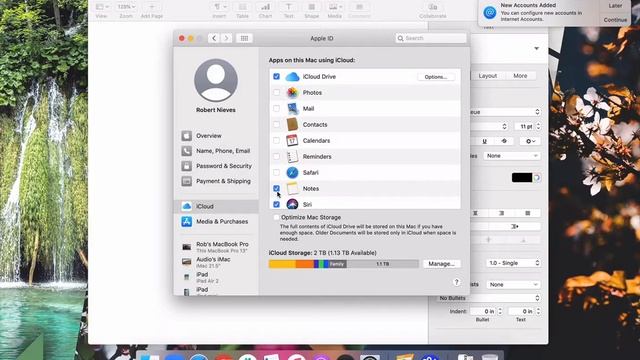
Task: Switch to the Layout tab in Pages
Action: (487, 76)
